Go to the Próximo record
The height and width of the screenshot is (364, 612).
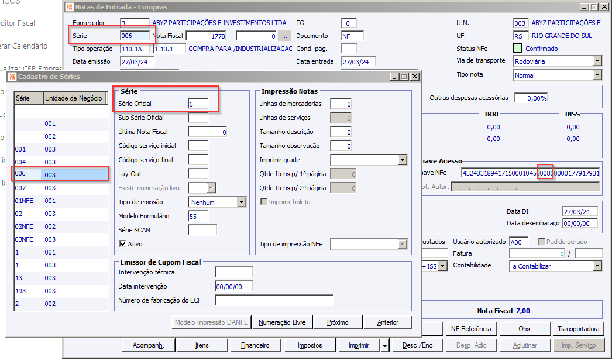tap(338, 322)
